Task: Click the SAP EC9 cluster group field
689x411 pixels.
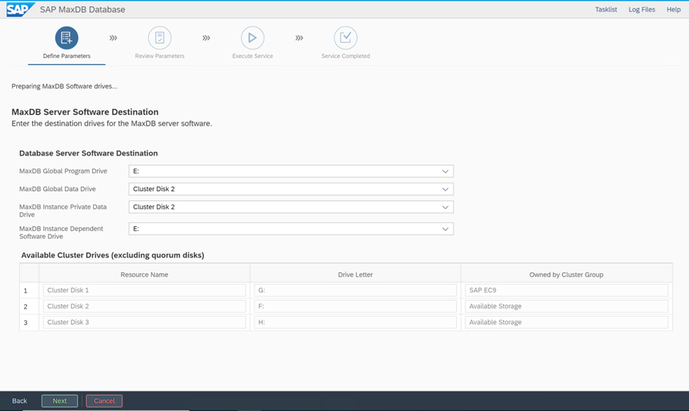Action: tap(566, 290)
